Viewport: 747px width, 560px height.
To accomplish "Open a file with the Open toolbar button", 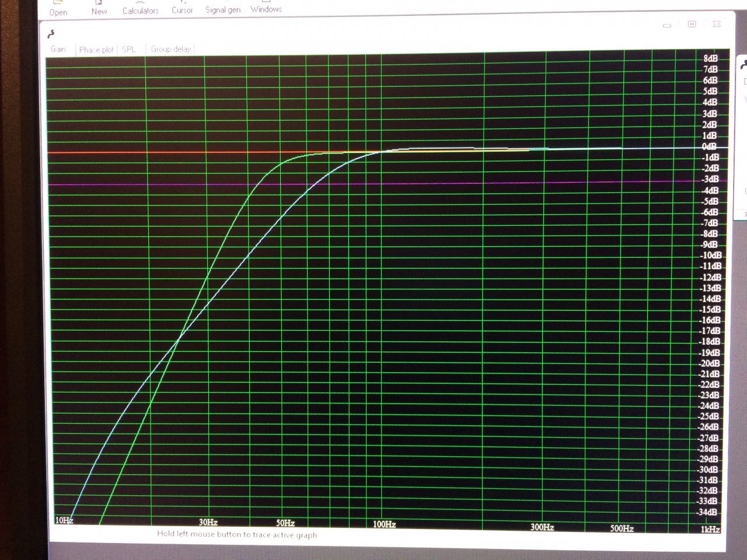I will pos(58,8).
